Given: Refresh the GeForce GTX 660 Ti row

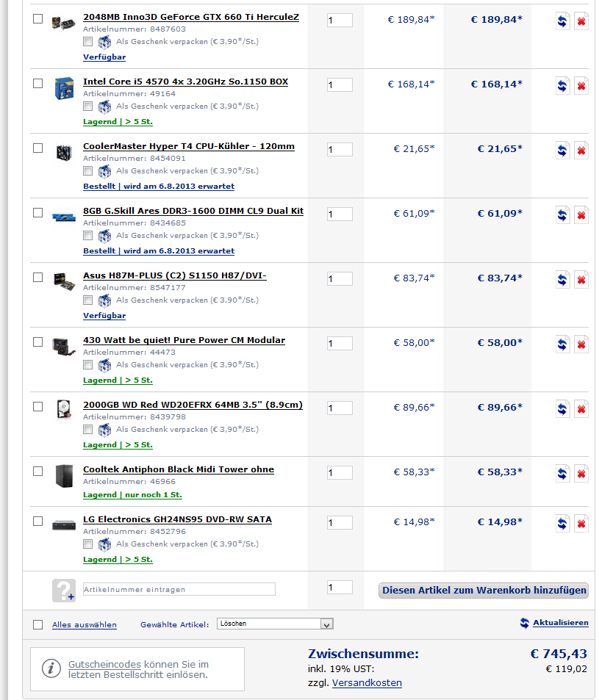Looking at the screenshot, I should [562, 21].
